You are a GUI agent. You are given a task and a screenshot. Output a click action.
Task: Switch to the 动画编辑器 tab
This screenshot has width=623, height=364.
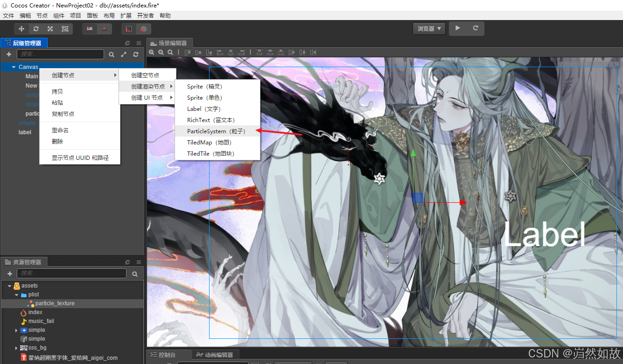[216, 355]
